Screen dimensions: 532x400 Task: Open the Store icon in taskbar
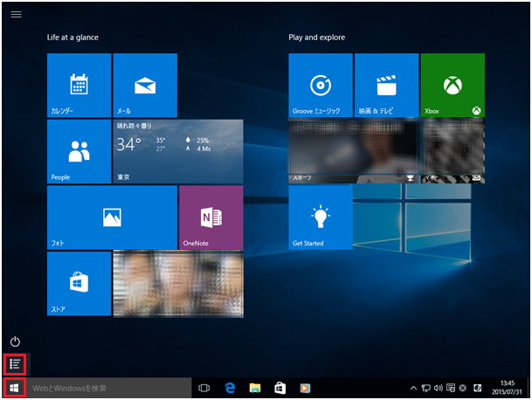point(280,388)
